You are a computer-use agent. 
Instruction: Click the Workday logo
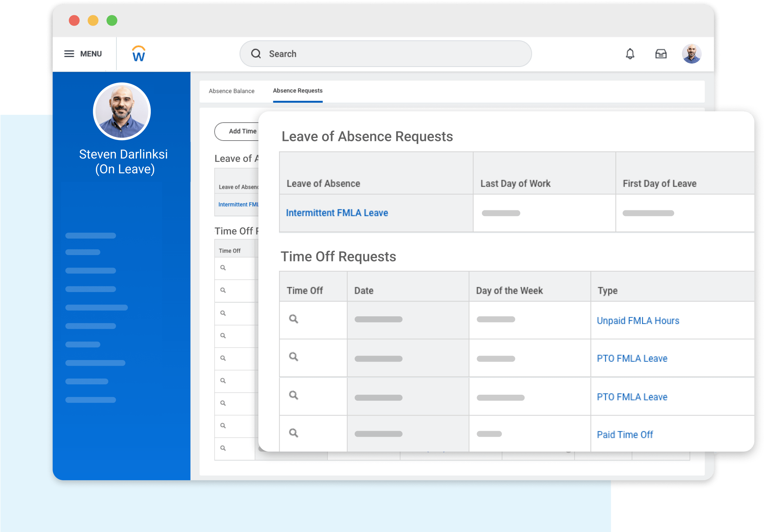pos(139,54)
